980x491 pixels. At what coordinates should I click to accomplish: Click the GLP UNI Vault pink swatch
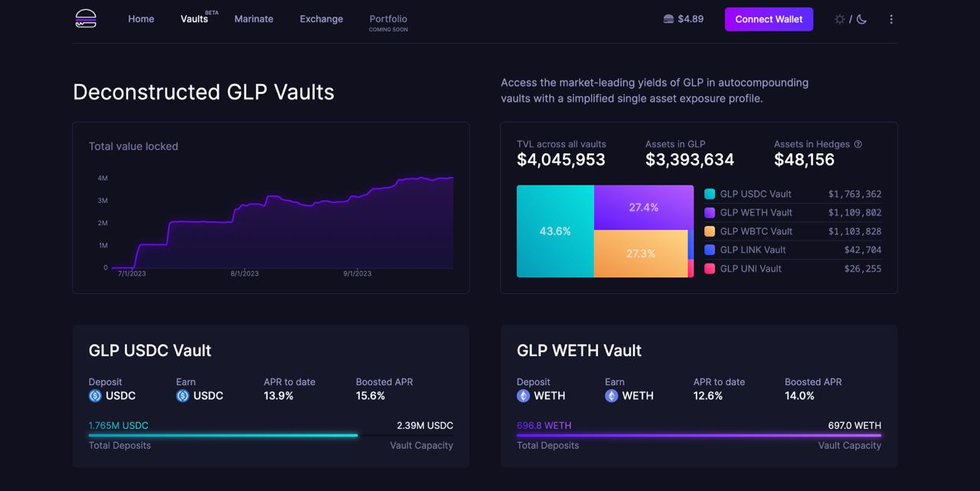click(x=710, y=269)
